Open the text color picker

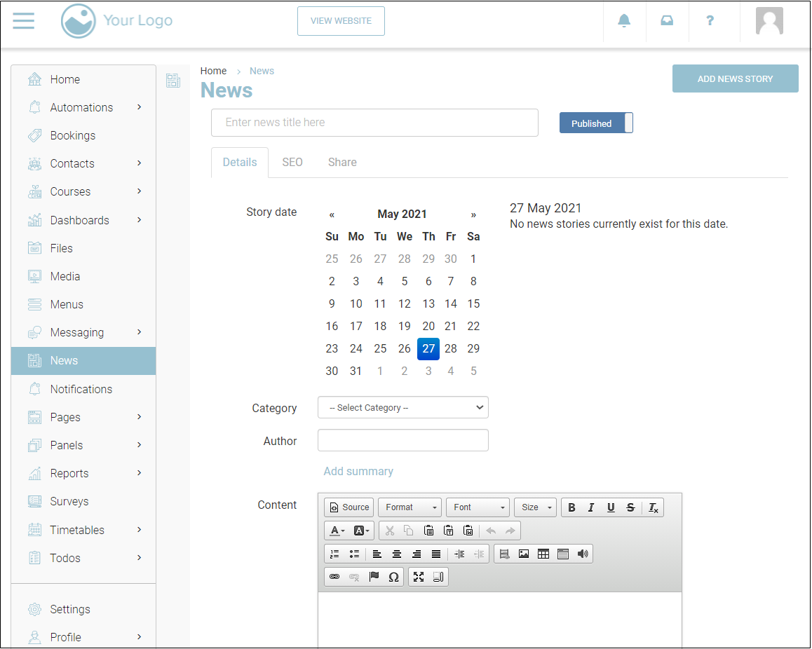click(x=337, y=531)
